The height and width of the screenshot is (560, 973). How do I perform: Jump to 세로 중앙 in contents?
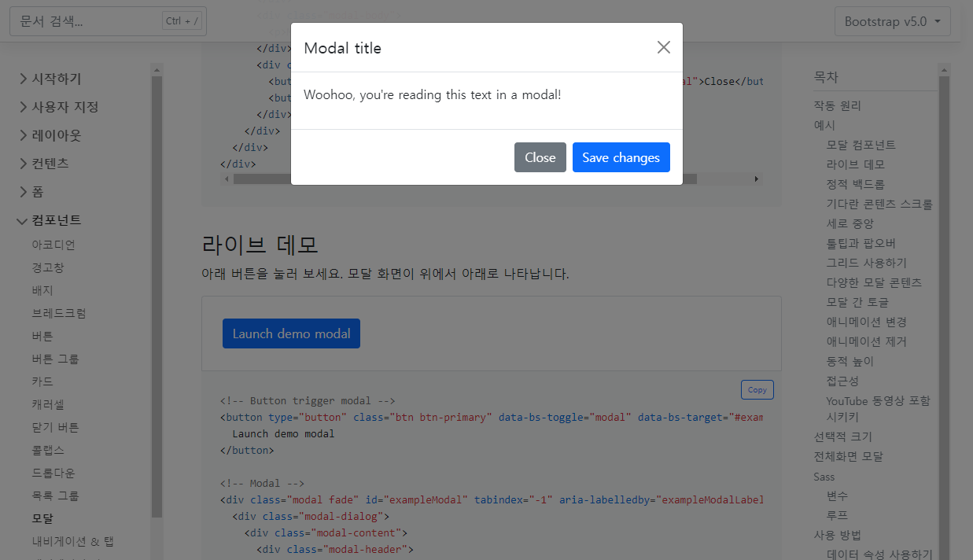click(850, 223)
